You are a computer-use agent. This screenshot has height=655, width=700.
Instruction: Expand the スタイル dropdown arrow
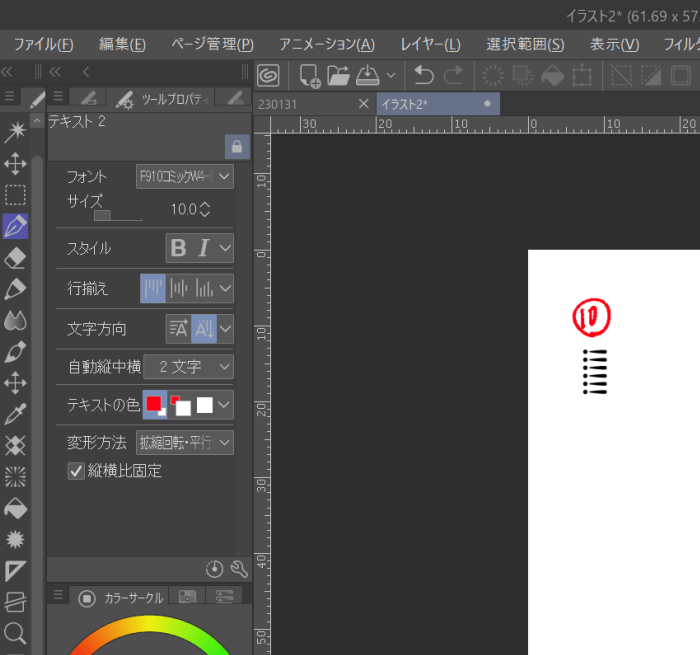tap(225, 248)
